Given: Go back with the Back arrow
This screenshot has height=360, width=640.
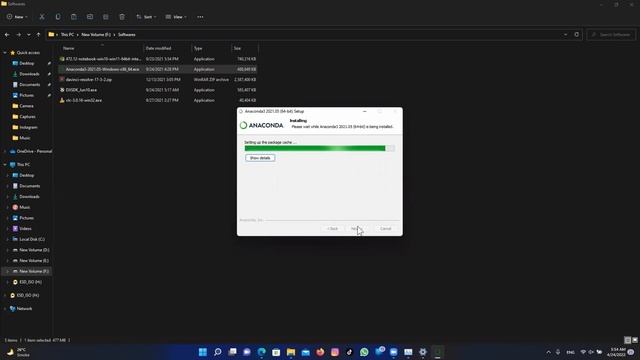Looking at the screenshot, I should [7, 35].
